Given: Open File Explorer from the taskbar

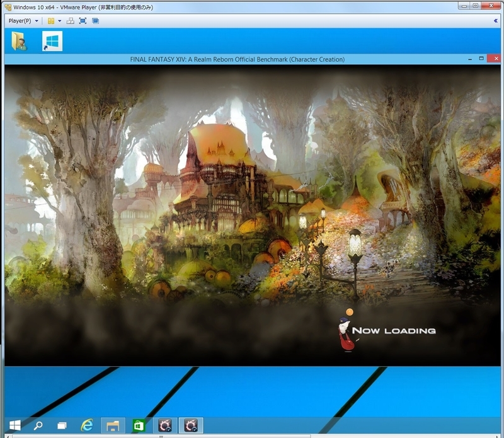Looking at the screenshot, I should (x=113, y=425).
